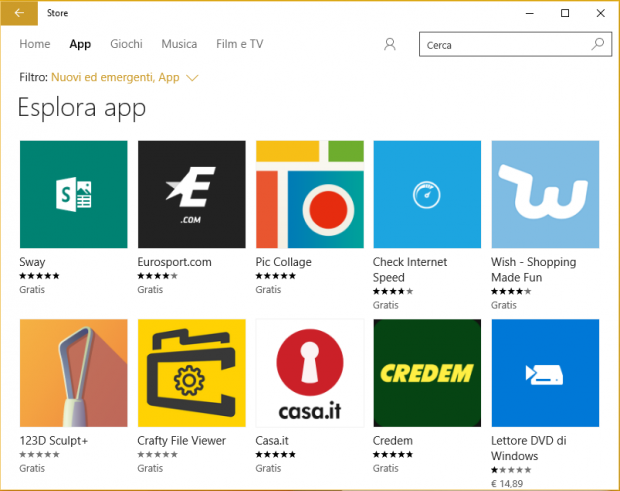This screenshot has width=620, height=491.
Task: Click the Crafty File Viewer title
Action: tap(181, 440)
